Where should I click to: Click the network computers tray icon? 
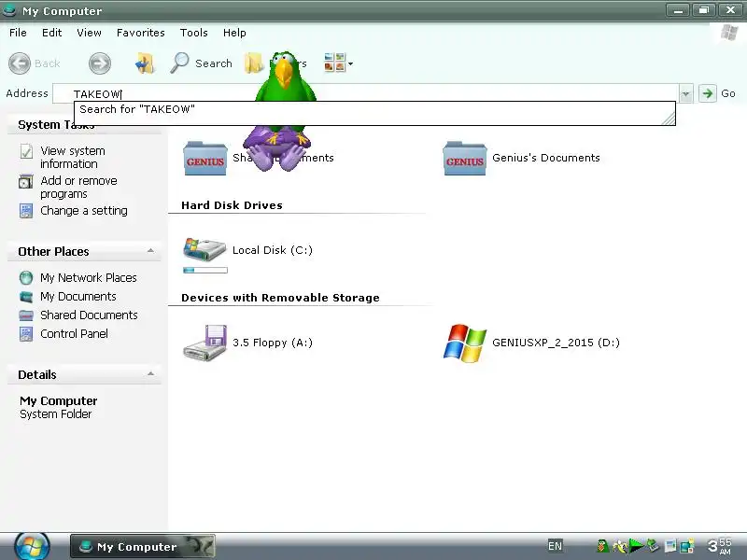click(x=687, y=546)
